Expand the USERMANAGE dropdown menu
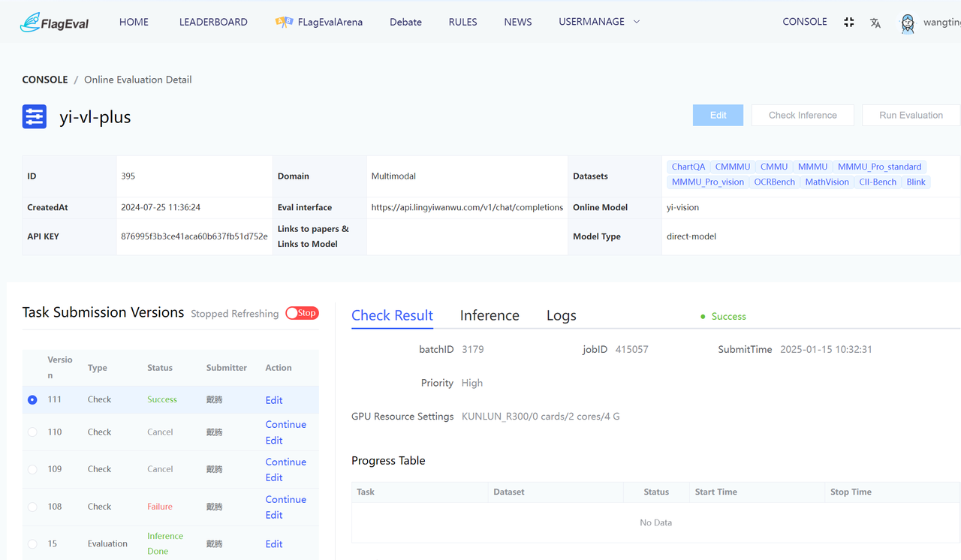 599,22
